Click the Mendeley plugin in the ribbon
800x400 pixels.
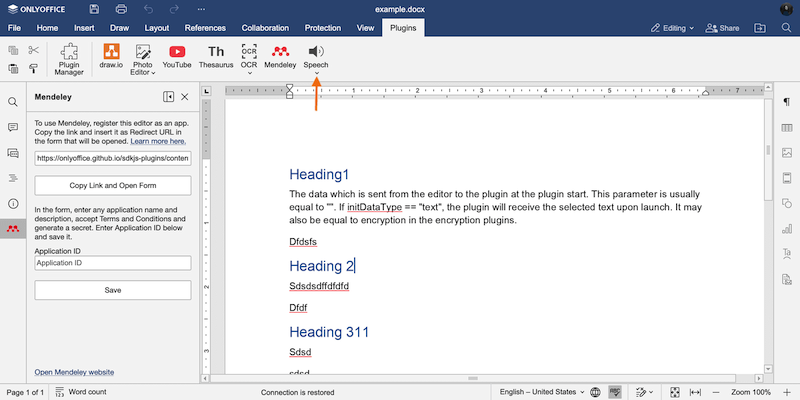(x=282, y=56)
